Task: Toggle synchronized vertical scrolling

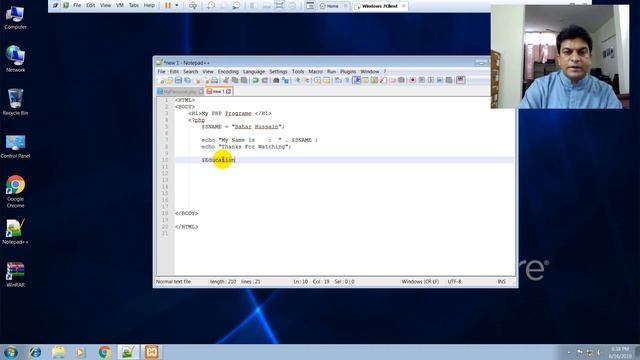Action: 317,80
